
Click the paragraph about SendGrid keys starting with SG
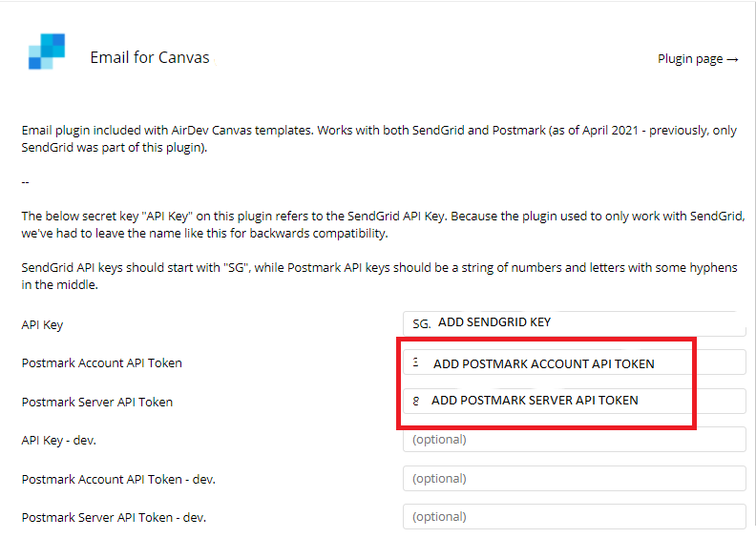[378, 277]
